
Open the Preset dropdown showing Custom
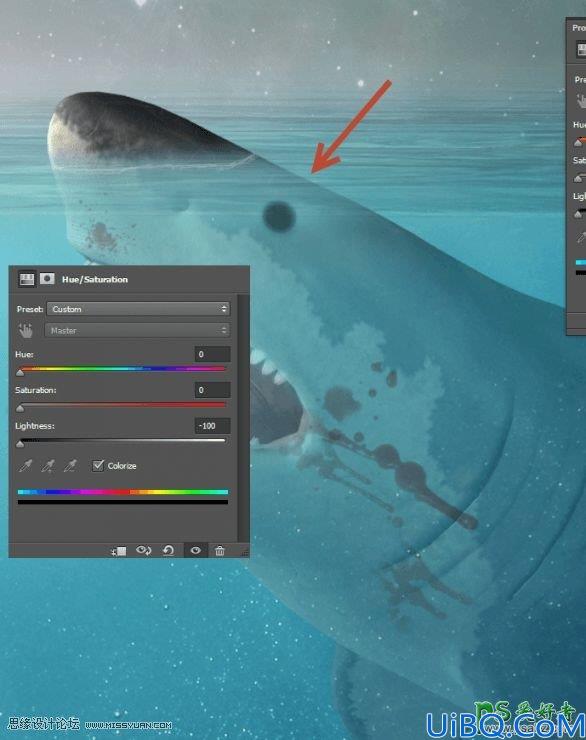[x=138, y=309]
